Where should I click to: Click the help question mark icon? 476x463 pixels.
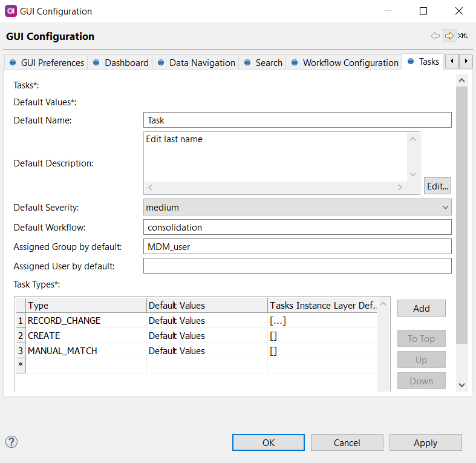11,442
